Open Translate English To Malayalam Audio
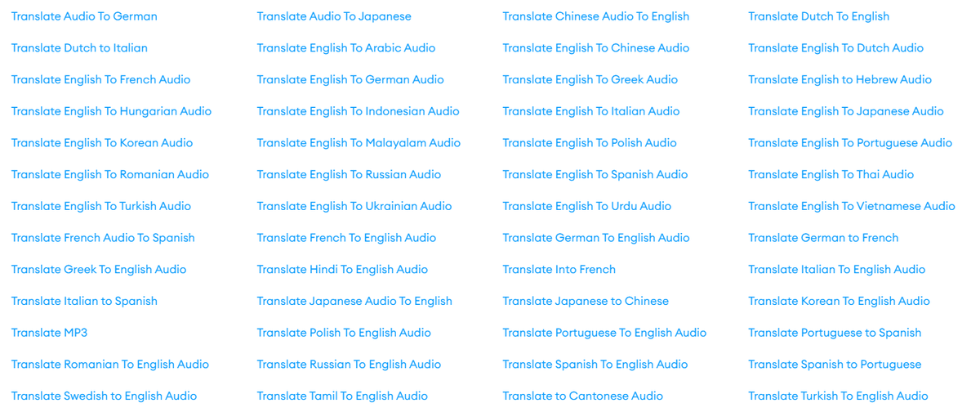Image resolution: width=980 pixels, height=412 pixels. click(x=359, y=143)
